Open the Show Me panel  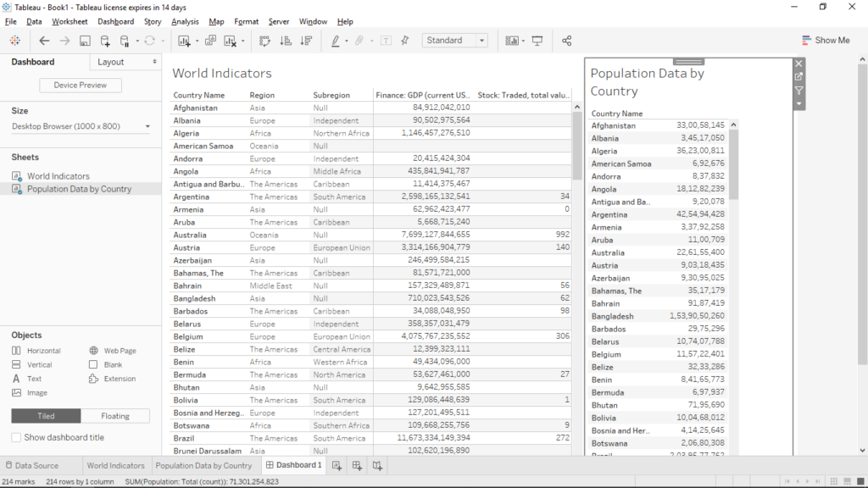tap(826, 40)
